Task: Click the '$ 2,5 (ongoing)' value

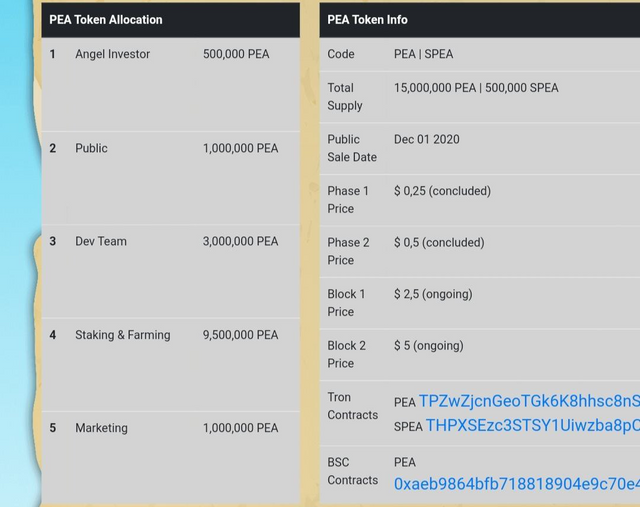Action: tap(433, 294)
